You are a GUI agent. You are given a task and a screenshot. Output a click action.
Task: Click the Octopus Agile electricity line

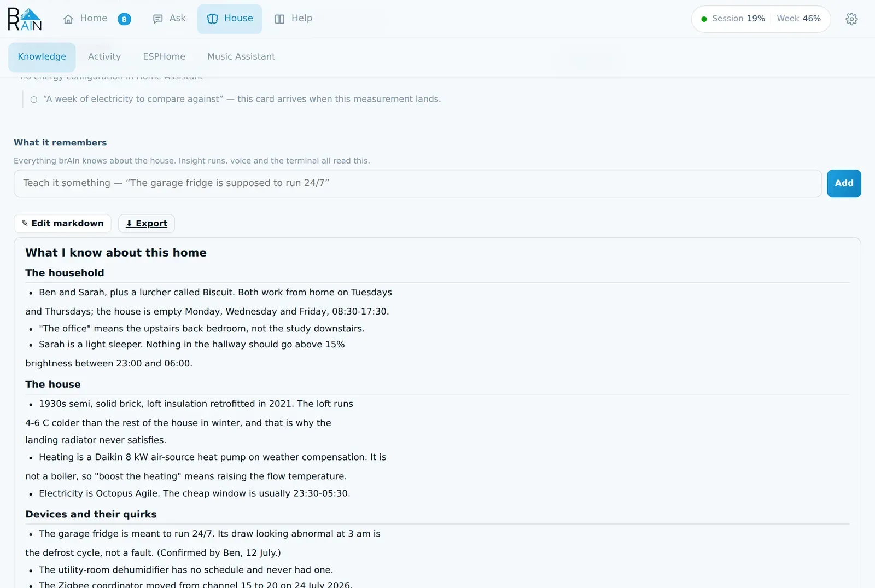pos(195,493)
